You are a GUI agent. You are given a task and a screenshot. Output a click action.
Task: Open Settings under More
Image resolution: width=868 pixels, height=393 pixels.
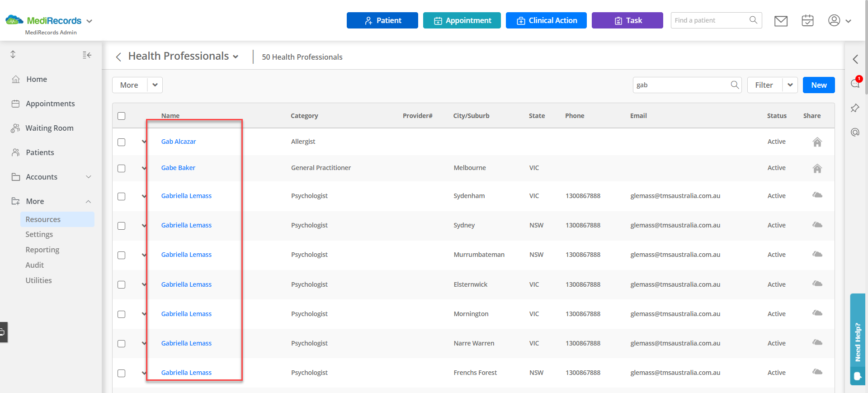[x=39, y=234]
